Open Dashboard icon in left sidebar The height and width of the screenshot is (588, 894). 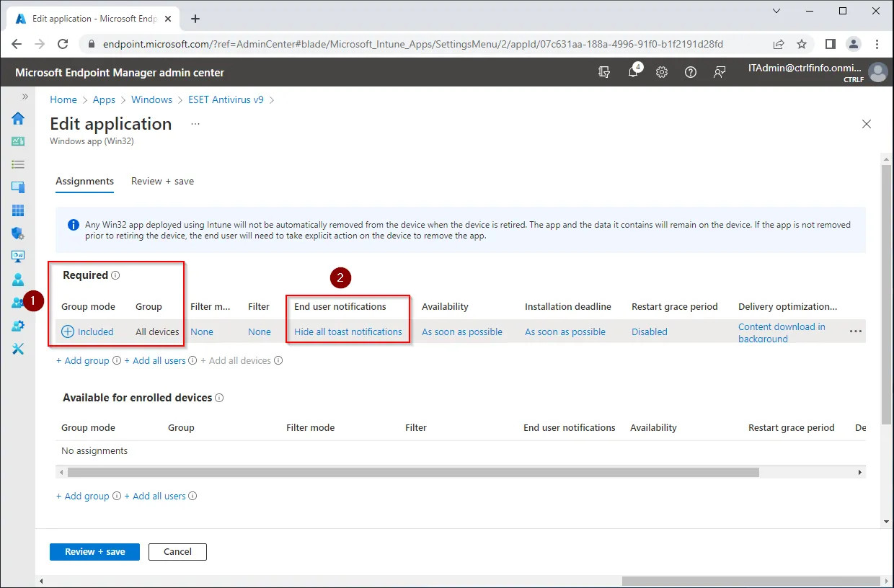tap(18, 141)
